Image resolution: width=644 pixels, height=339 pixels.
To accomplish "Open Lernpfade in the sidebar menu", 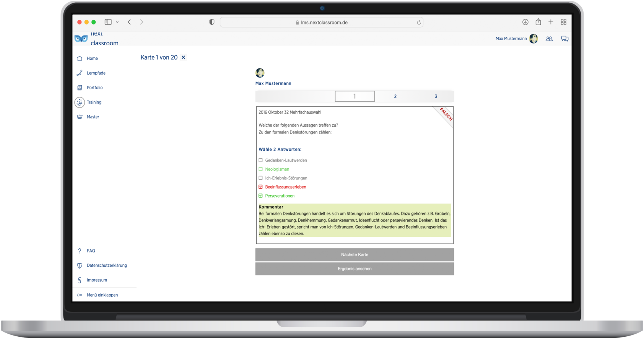I will click(96, 73).
